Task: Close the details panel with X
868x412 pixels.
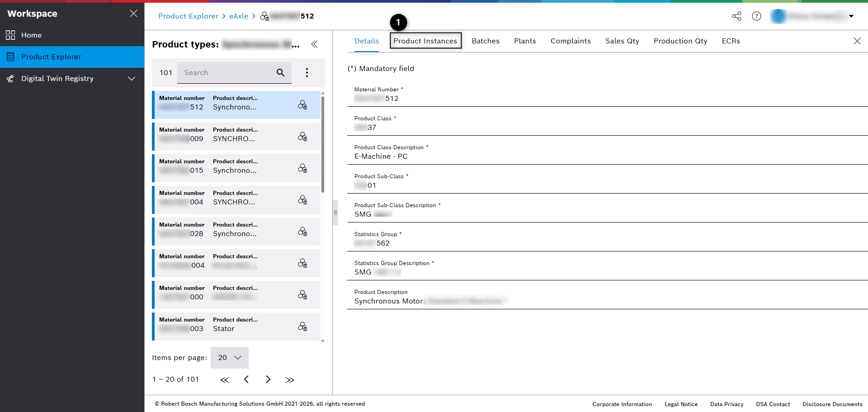Action: pyautogui.click(x=857, y=41)
